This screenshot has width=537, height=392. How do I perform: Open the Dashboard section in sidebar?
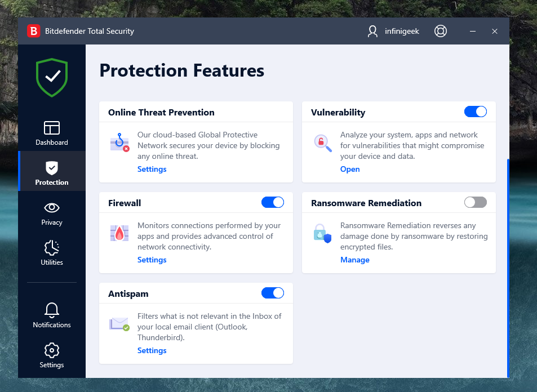coord(52,133)
